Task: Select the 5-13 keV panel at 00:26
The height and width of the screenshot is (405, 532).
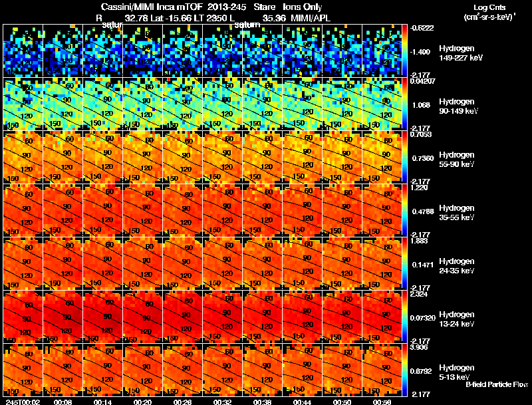Action: [x=182, y=370]
